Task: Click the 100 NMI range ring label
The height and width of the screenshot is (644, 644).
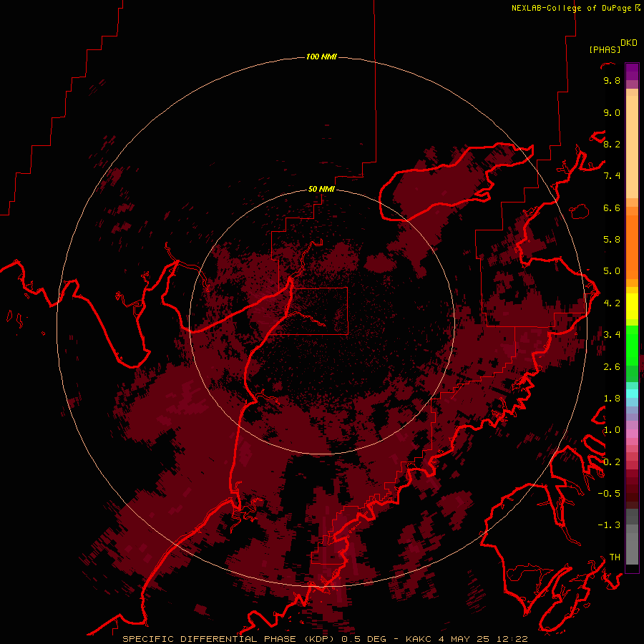Action: (321, 57)
